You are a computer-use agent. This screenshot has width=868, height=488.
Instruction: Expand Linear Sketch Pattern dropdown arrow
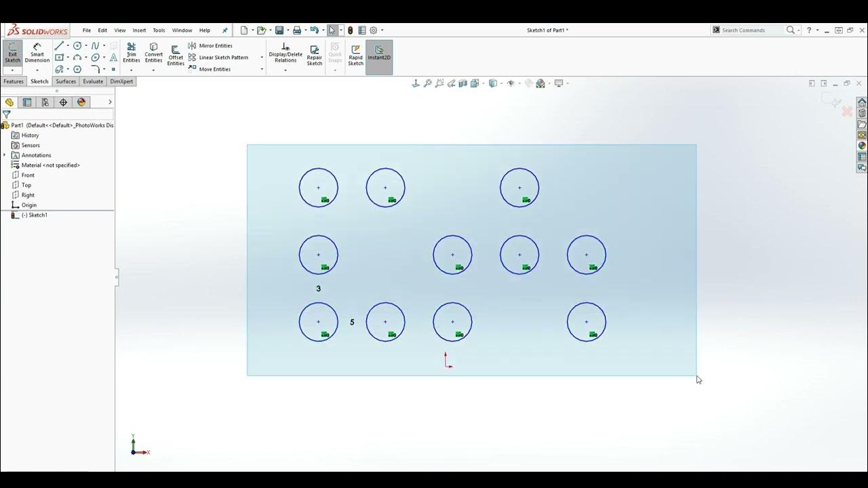point(262,58)
